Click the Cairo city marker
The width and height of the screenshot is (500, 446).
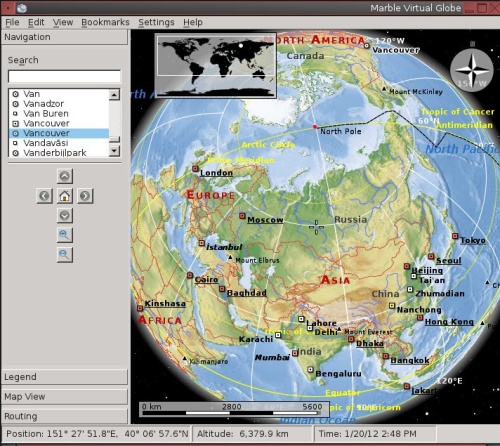click(190, 275)
